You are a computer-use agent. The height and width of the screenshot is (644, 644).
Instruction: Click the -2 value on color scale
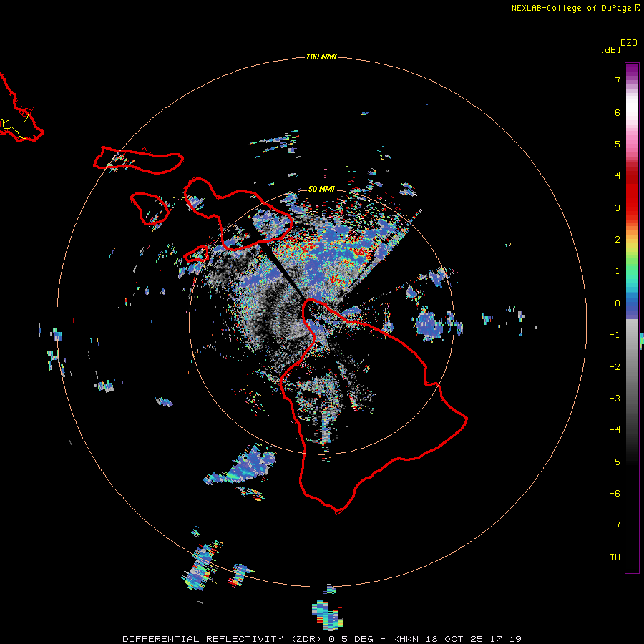(615, 367)
